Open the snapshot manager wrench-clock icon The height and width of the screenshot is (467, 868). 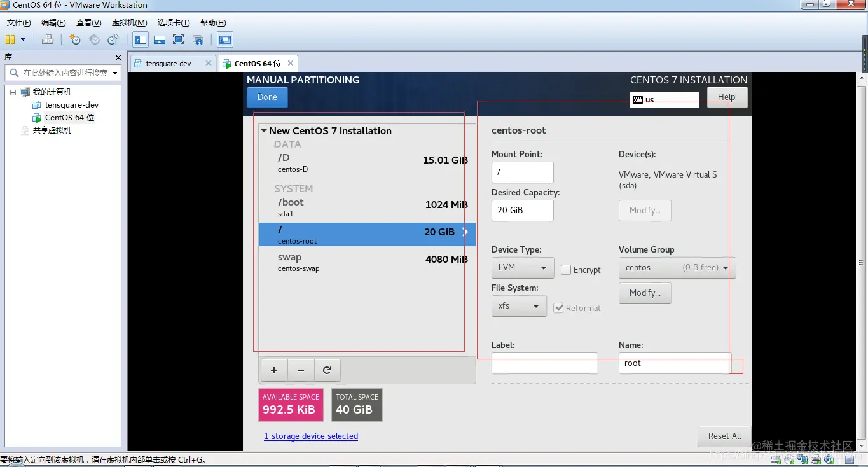pos(113,39)
